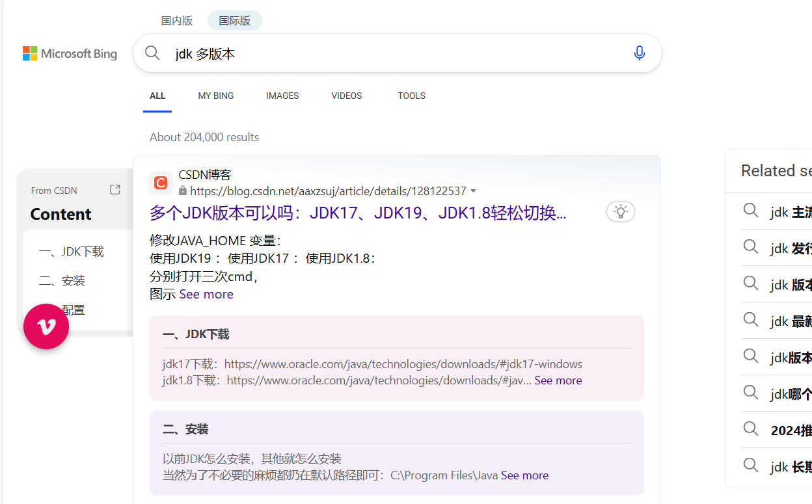Click 'About 204,000 results' text

204,137
